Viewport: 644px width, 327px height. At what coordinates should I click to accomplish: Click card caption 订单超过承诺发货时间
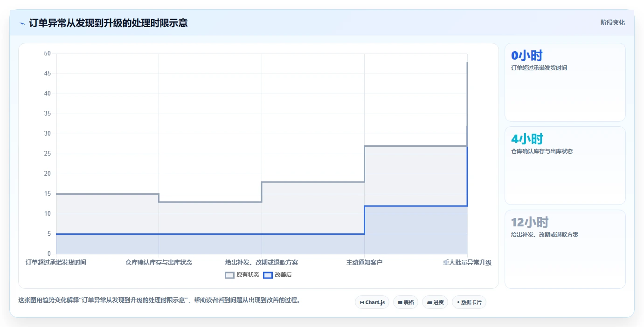coord(539,68)
